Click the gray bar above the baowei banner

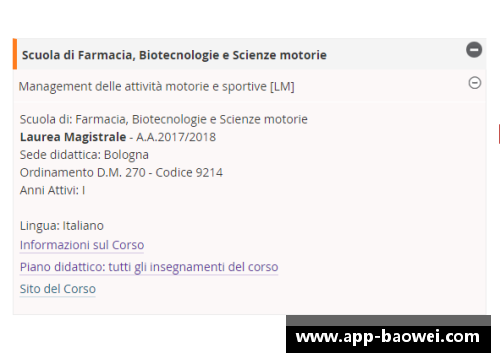388,320
